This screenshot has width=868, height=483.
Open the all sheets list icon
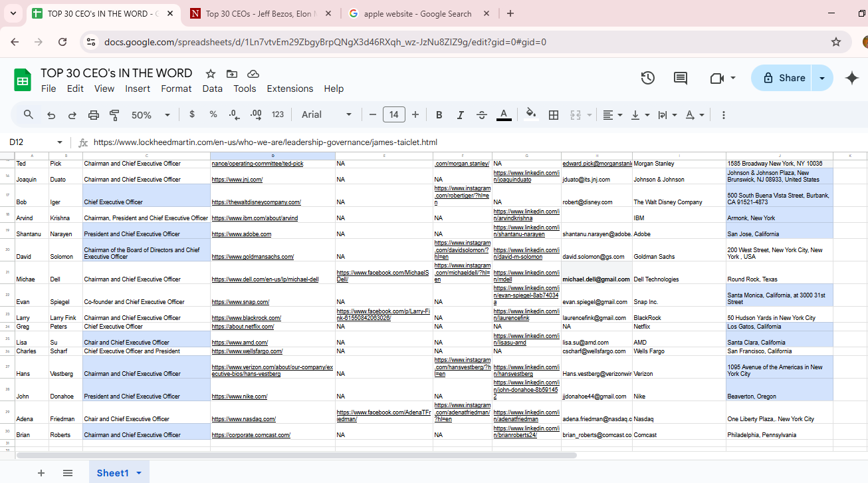(x=68, y=473)
